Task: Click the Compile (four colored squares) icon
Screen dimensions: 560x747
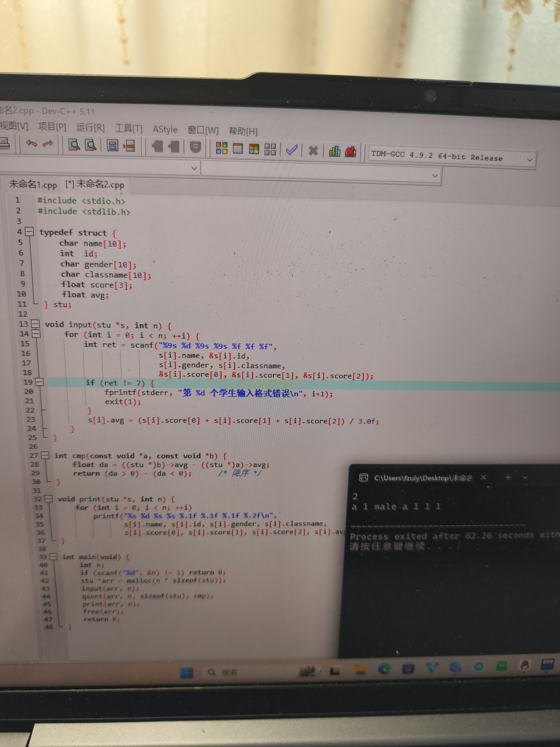Action: (x=221, y=148)
